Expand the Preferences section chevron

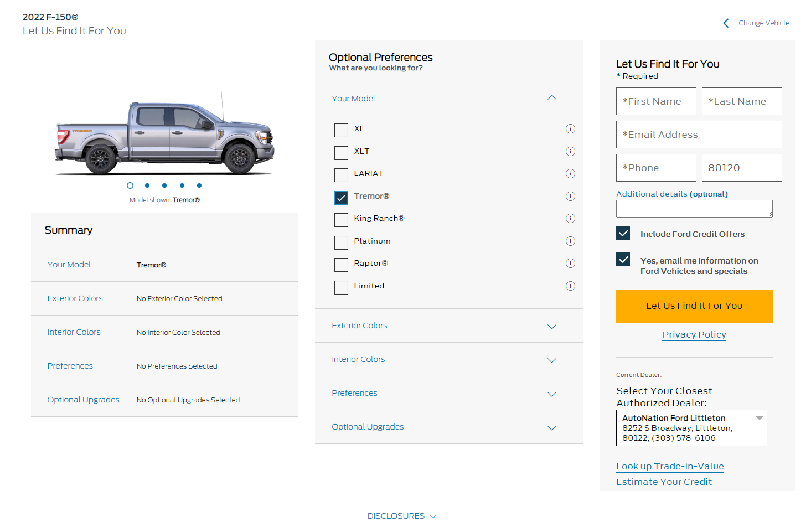(x=552, y=394)
